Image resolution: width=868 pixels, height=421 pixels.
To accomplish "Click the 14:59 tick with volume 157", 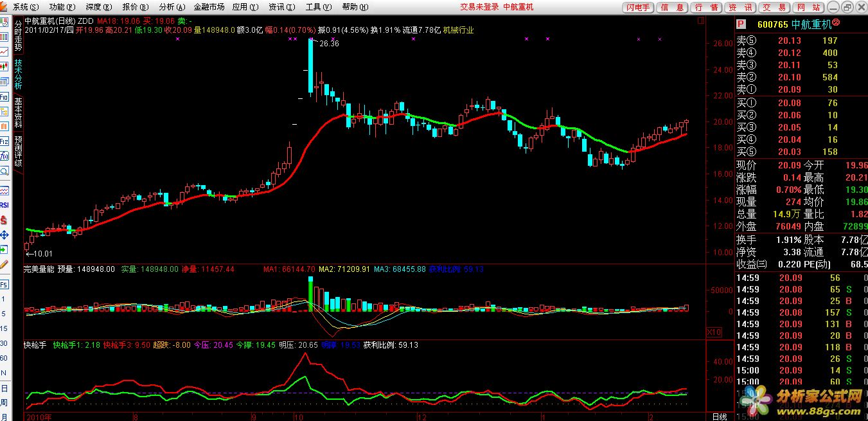I will click(x=801, y=312).
